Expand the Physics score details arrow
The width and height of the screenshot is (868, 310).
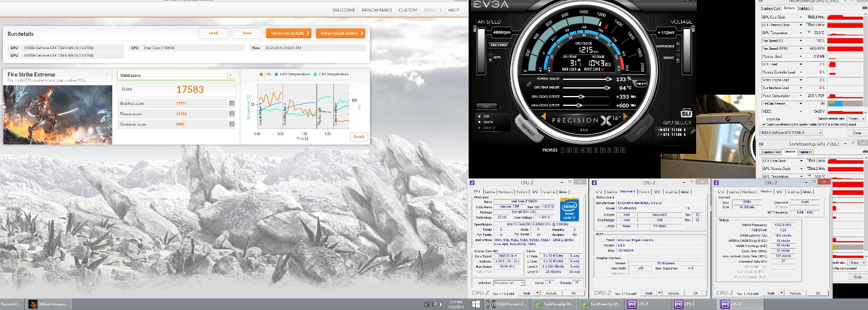232,114
